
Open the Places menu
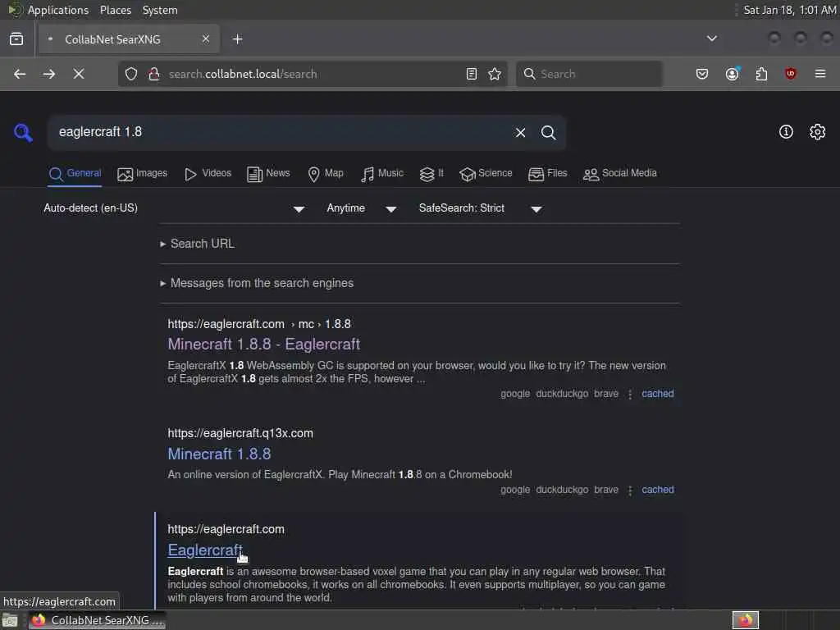pyautogui.click(x=115, y=10)
